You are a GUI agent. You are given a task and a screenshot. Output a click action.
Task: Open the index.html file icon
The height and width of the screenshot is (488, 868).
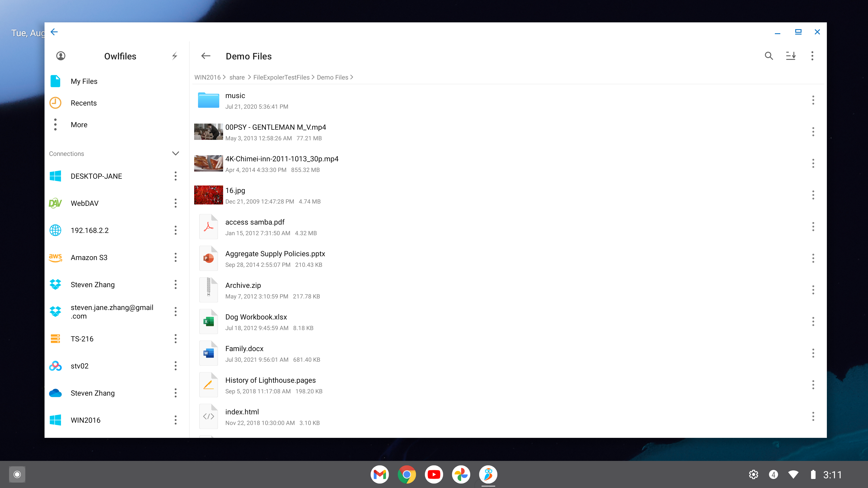point(208,417)
